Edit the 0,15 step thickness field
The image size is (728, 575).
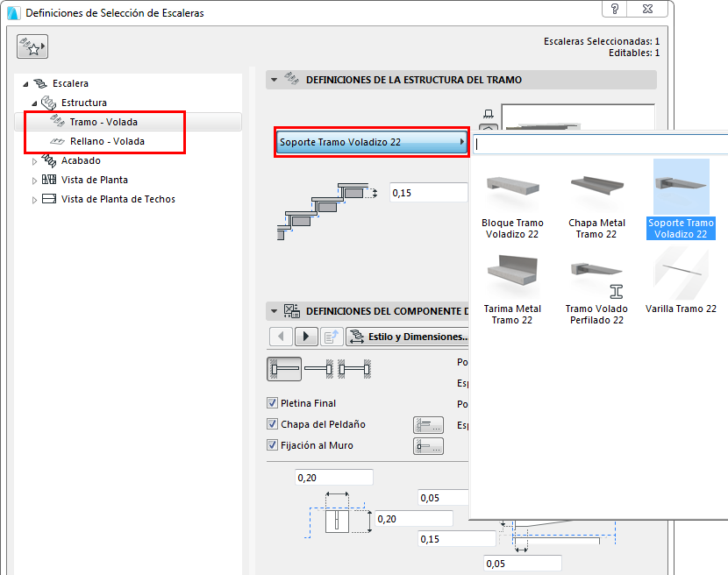(x=428, y=193)
